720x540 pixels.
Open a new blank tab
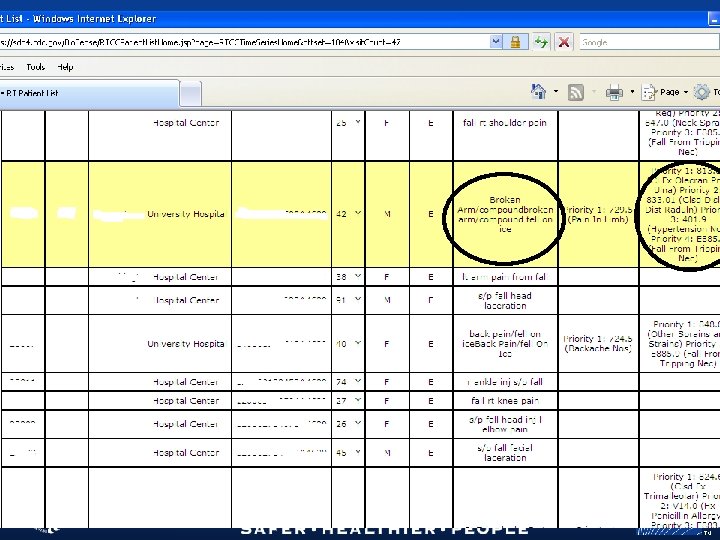click(191, 94)
